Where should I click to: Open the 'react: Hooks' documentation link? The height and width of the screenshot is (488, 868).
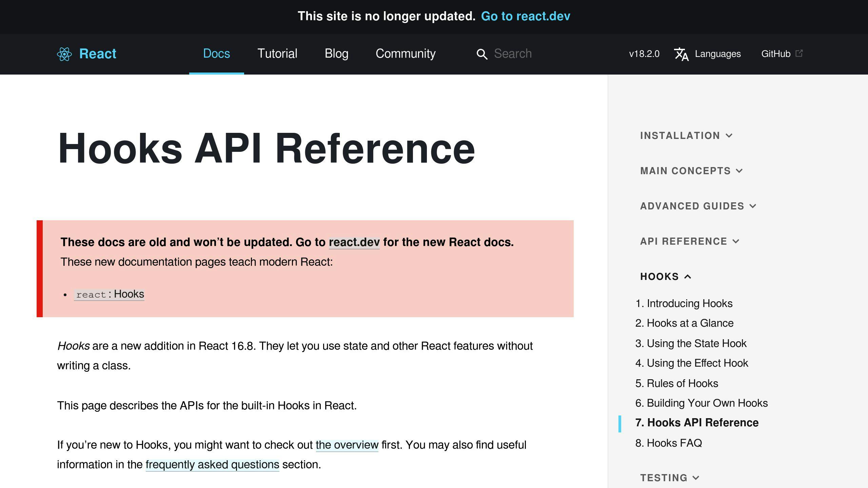[109, 294]
